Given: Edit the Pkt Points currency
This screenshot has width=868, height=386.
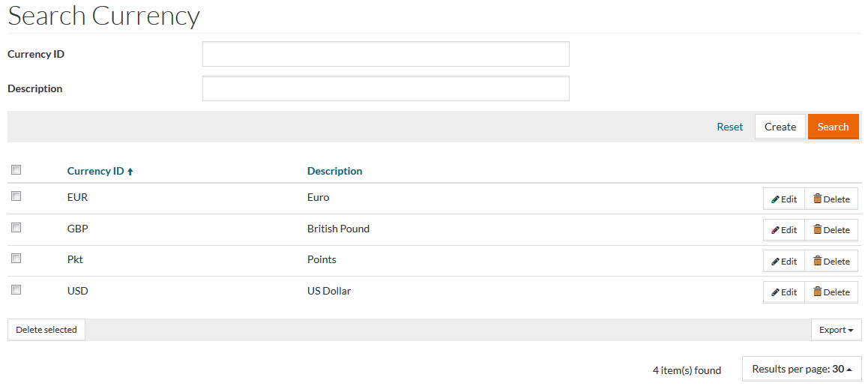Looking at the screenshot, I should coord(784,262).
